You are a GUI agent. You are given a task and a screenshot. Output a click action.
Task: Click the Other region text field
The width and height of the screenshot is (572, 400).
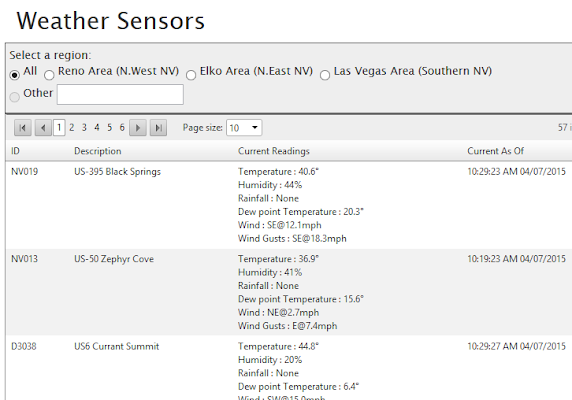[x=120, y=94]
